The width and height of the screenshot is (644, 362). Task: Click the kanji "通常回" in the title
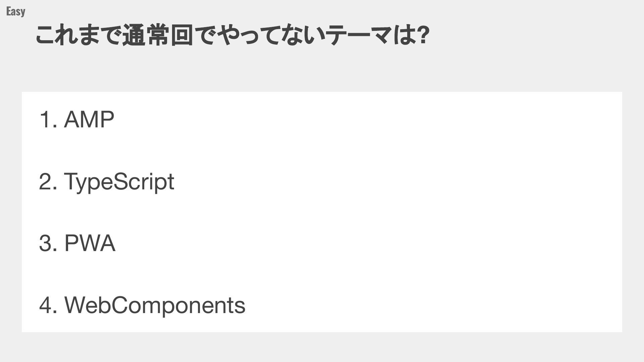158,35
